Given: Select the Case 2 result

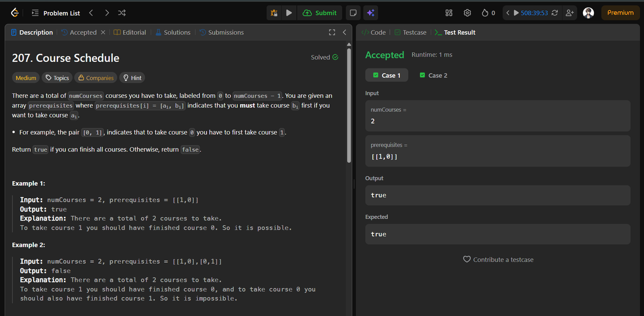Looking at the screenshot, I should (x=434, y=75).
